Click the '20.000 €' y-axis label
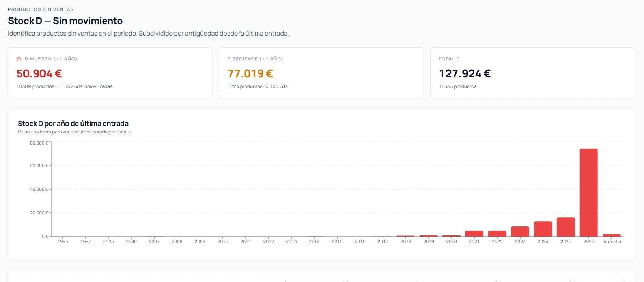Viewport: 644px width, 282px height. pos(39,213)
